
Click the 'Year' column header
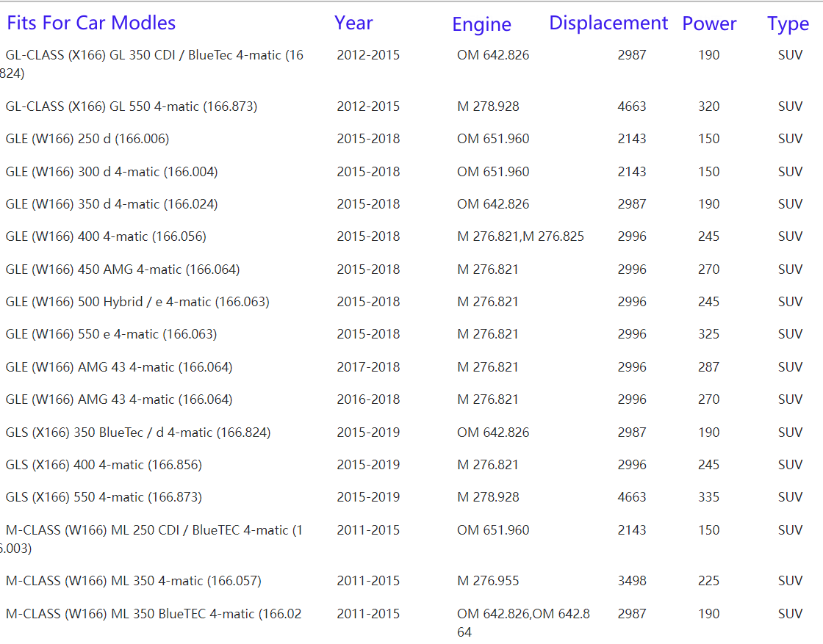coord(353,23)
